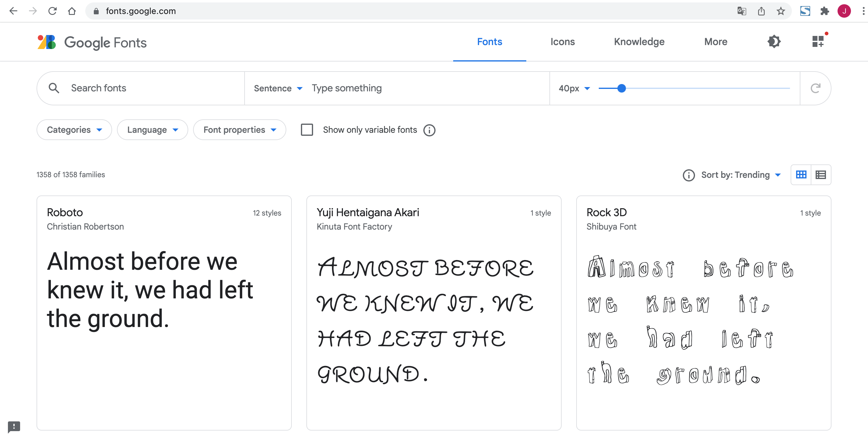868x436 pixels.
Task: Click the share page icon
Action: coord(761,11)
